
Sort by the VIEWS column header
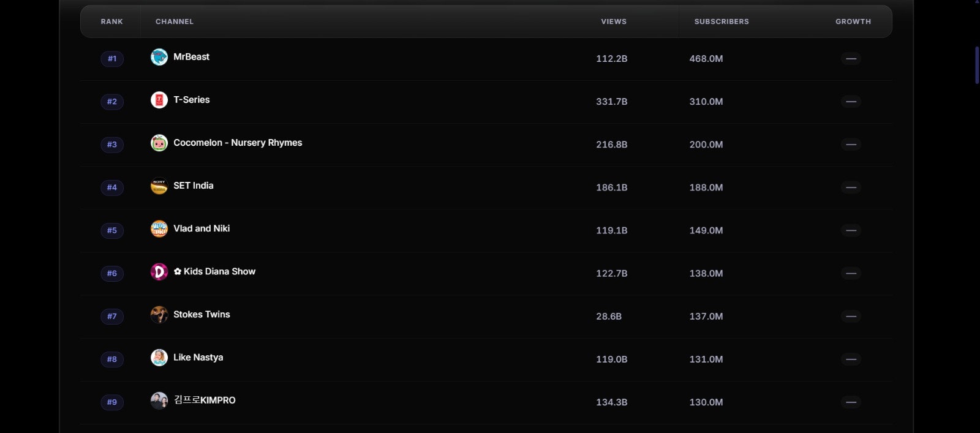pos(614,21)
